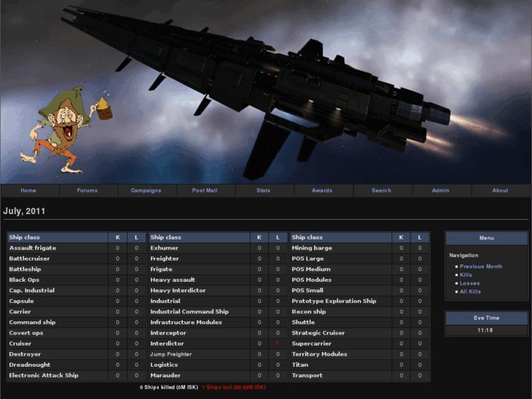Select the Marauder ship class
Image resolution: width=532 pixels, height=399 pixels.
(x=165, y=376)
